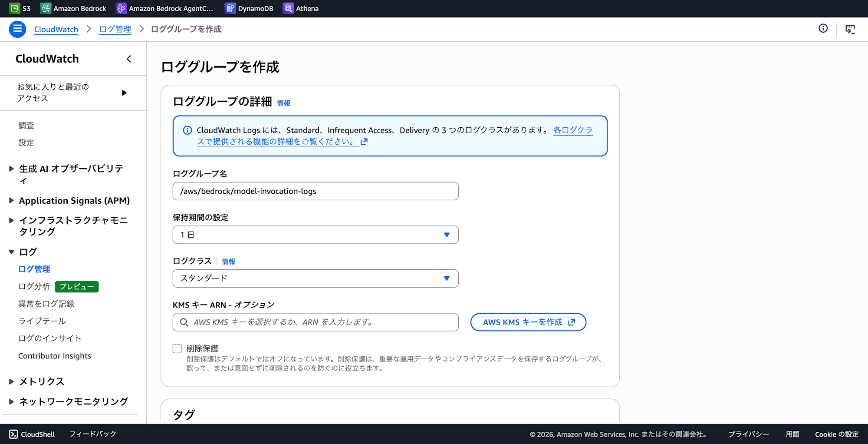This screenshot has width=868, height=444.
Task: Open the 各ログクラスで提供される機能の詳細 link
Action: pyautogui.click(x=395, y=136)
